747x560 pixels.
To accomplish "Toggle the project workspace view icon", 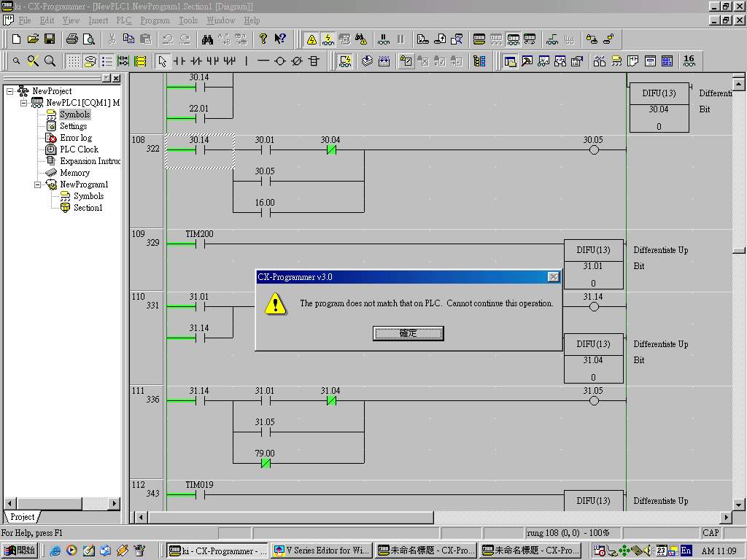I will 510,61.
